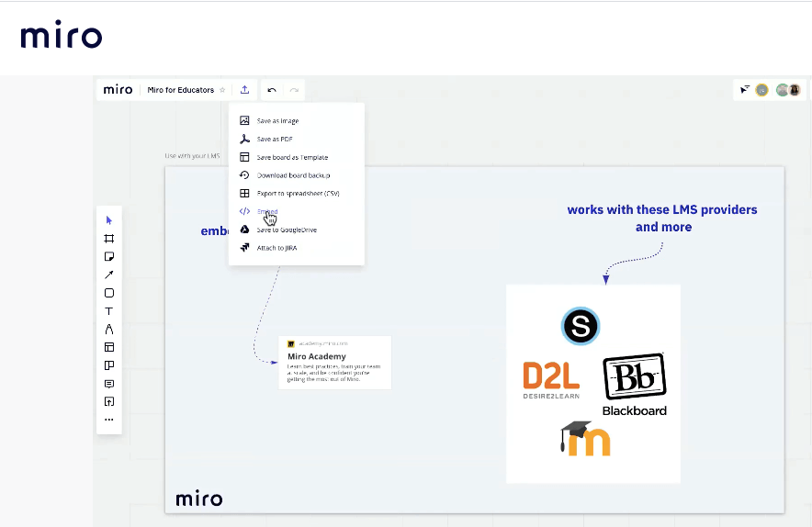Click the large miro logo in page header

click(x=62, y=35)
